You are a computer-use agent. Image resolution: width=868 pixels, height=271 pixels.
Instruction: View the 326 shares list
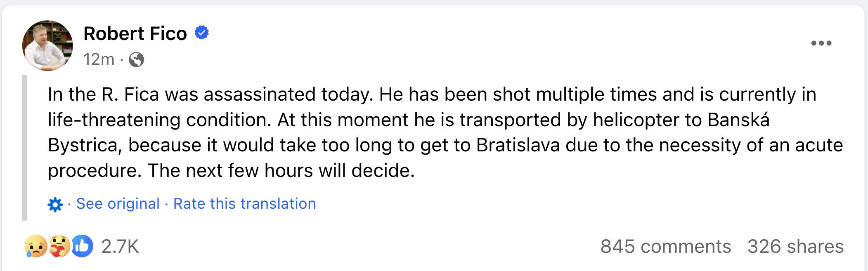[795, 247]
